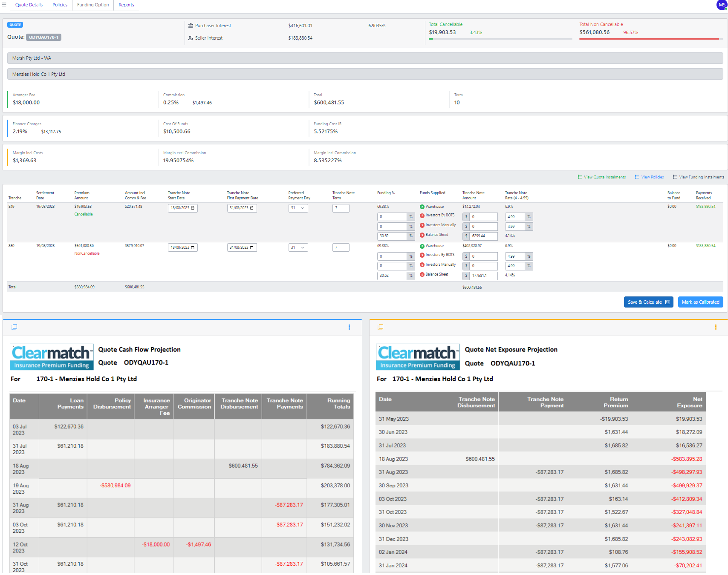Open Cash Flow Projection panel options menu

pyautogui.click(x=349, y=327)
